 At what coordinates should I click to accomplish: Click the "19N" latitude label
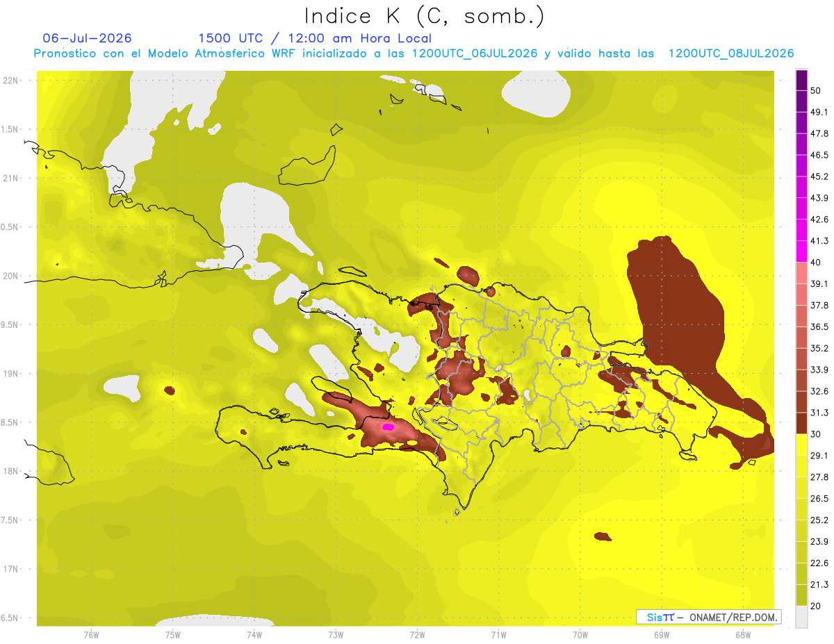[x=11, y=374]
